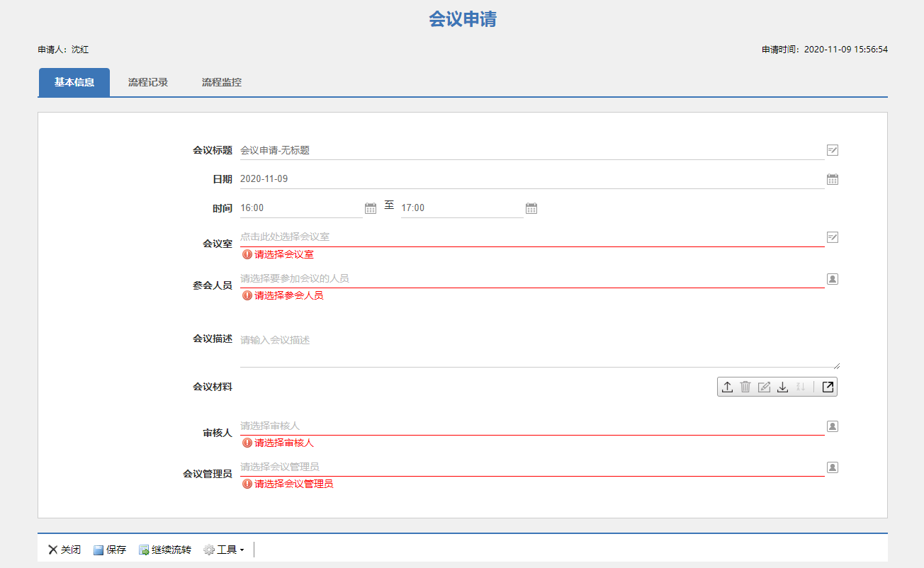Click the person picker icon for 审核人

click(x=833, y=426)
